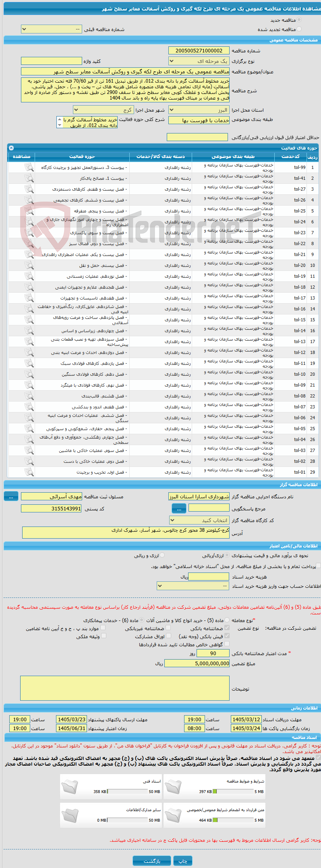View details icon for row tol-21
The height and width of the screenshot is (868, 321).
(x=29, y=254)
